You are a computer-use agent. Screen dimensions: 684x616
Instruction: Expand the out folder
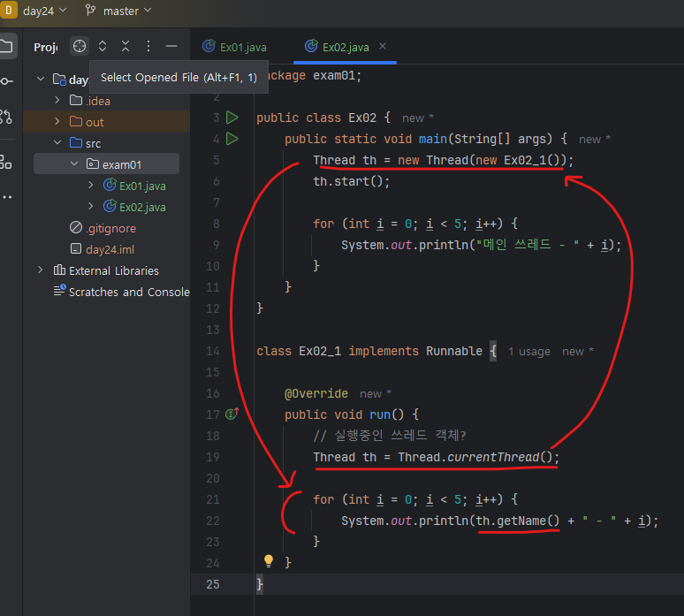(x=57, y=121)
